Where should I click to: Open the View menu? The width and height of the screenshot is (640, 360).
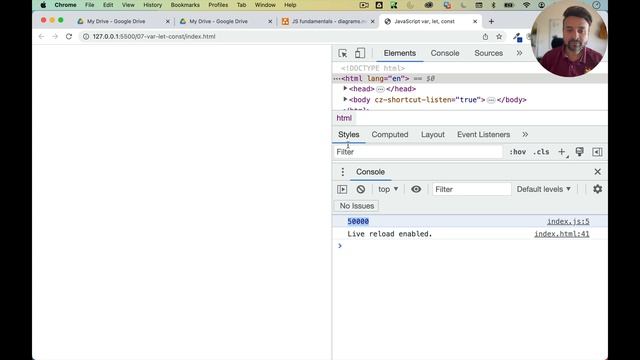point(128,5)
